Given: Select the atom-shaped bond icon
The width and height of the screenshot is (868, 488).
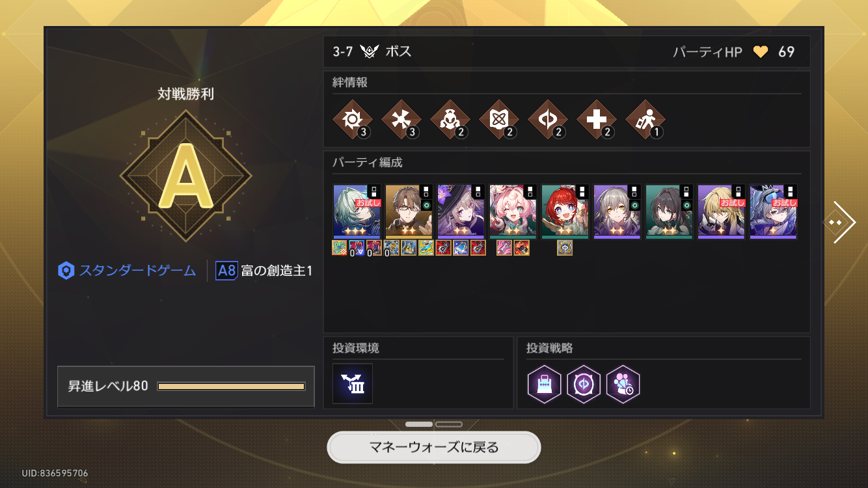Looking at the screenshot, I should tap(499, 120).
